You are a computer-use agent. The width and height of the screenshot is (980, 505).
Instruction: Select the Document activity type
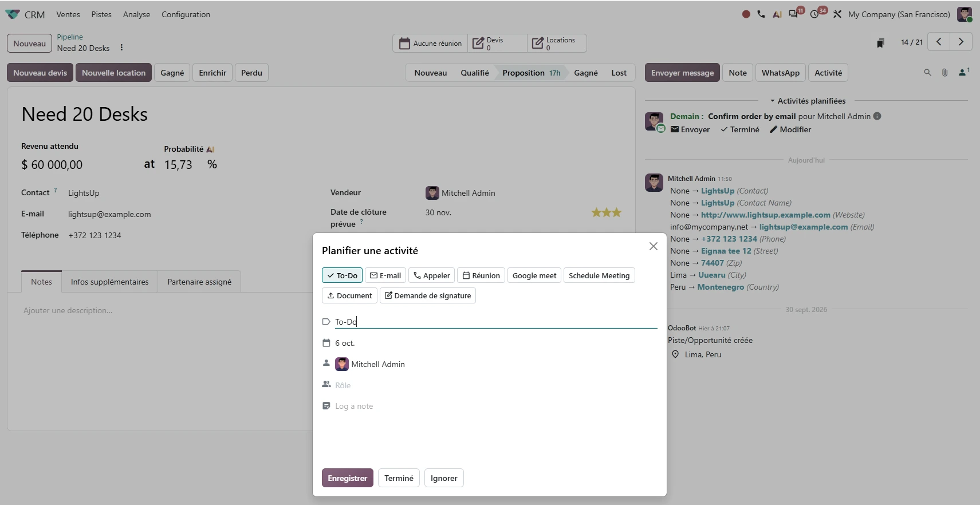click(349, 295)
